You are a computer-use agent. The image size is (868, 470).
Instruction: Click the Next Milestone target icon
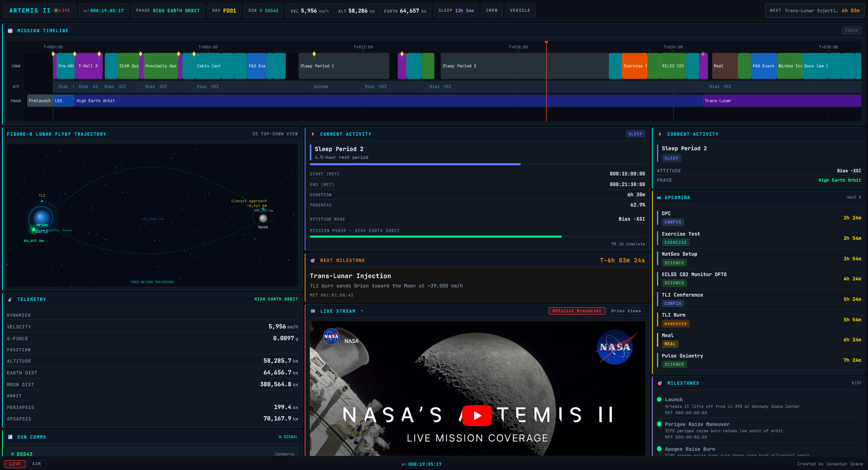pyautogui.click(x=313, y=260)
